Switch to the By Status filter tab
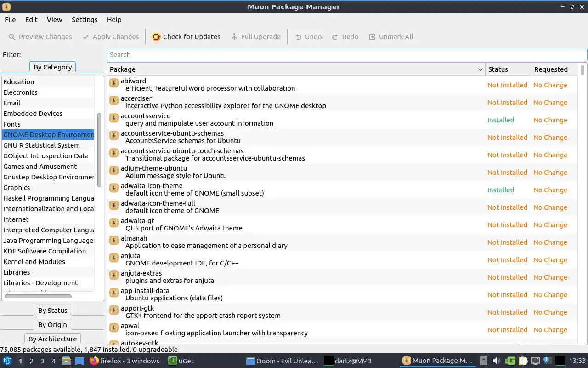This screenshot has width=588, height=368. 53,310
